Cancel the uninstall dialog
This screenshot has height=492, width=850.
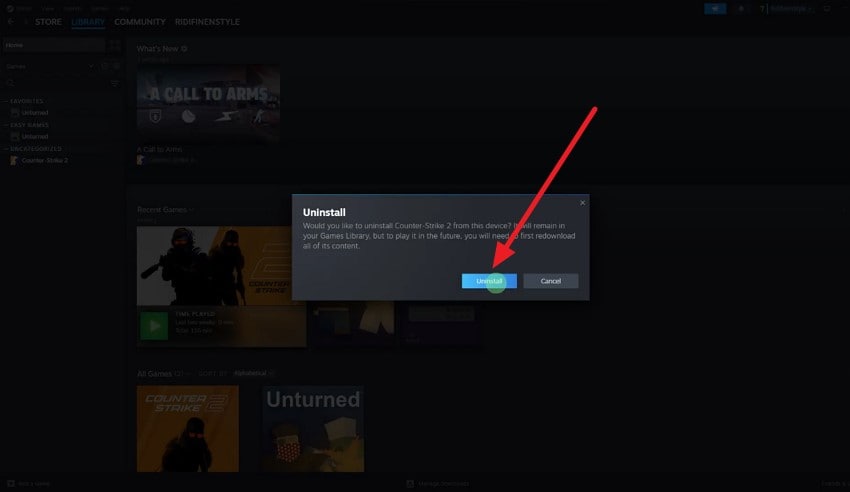coord(550,281)
